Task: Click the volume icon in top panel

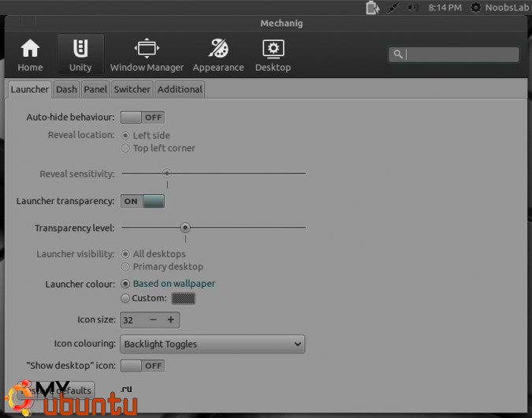Action: coord(413,8)
